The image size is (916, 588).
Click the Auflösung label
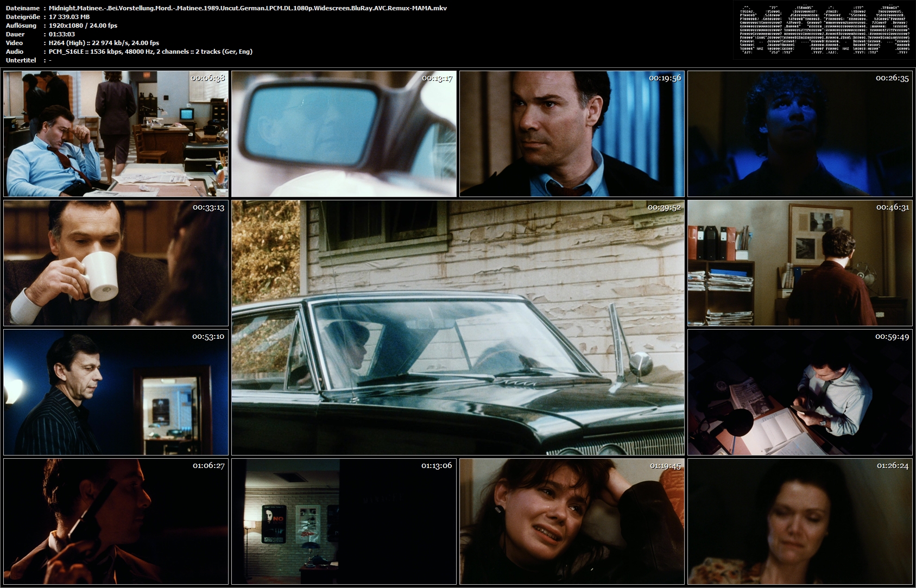(x=21, y=26)
